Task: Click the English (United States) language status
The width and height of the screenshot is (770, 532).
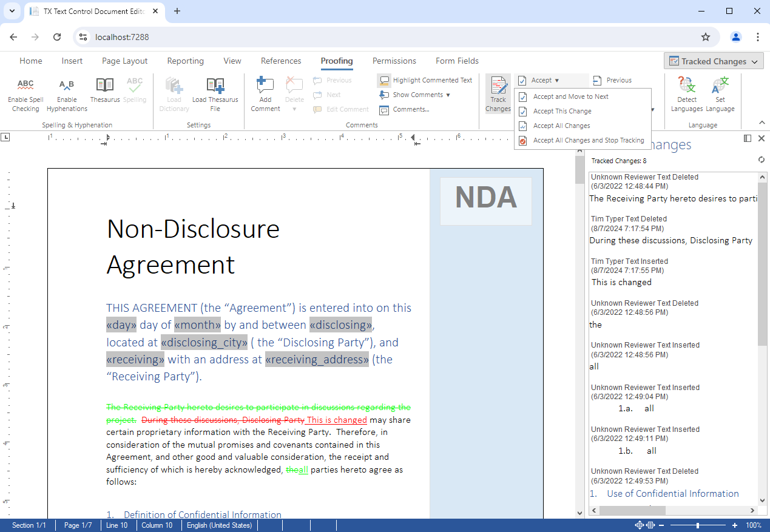Action: (219, 525)
